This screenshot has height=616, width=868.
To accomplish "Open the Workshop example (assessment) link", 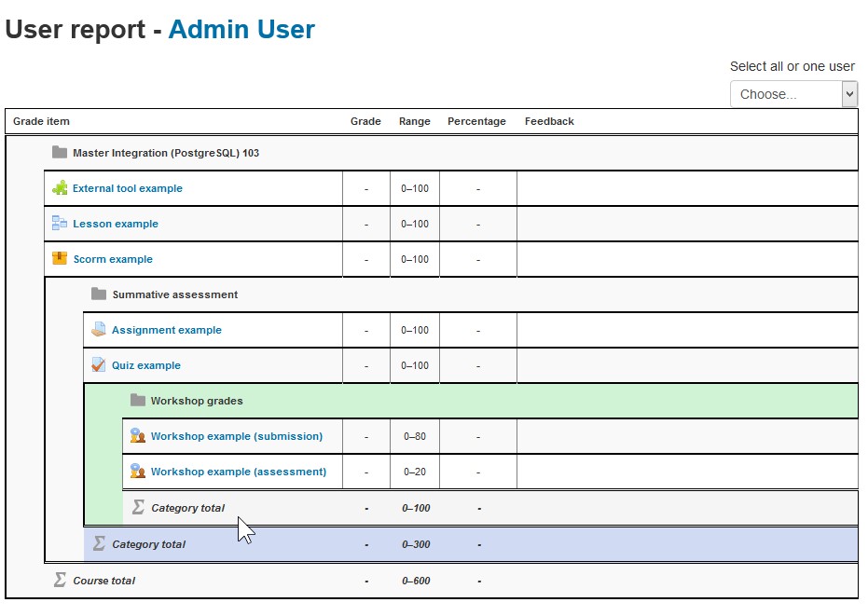I will pyautogui.click(x=239, y=472).
